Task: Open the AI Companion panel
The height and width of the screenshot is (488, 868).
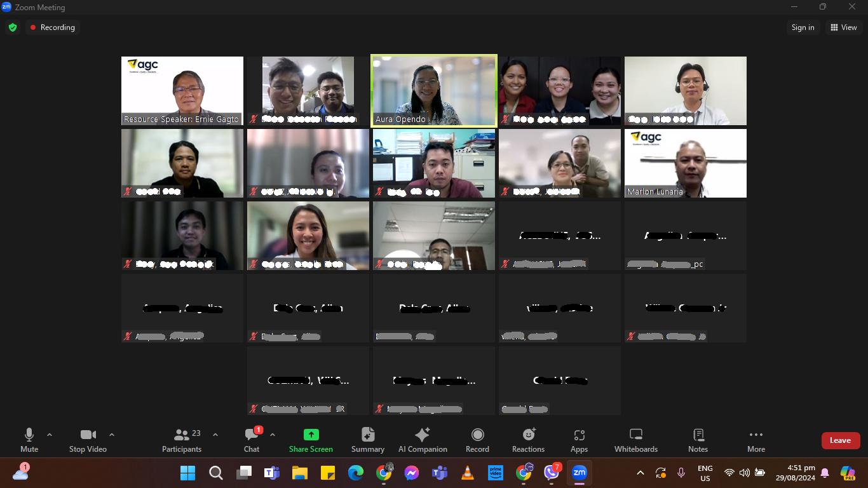Action: click(423, 440)
